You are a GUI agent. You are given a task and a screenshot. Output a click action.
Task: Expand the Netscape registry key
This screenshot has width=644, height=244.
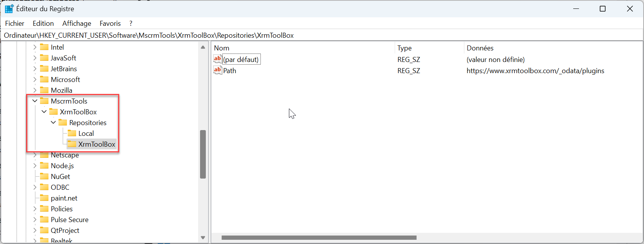(35, 155)
